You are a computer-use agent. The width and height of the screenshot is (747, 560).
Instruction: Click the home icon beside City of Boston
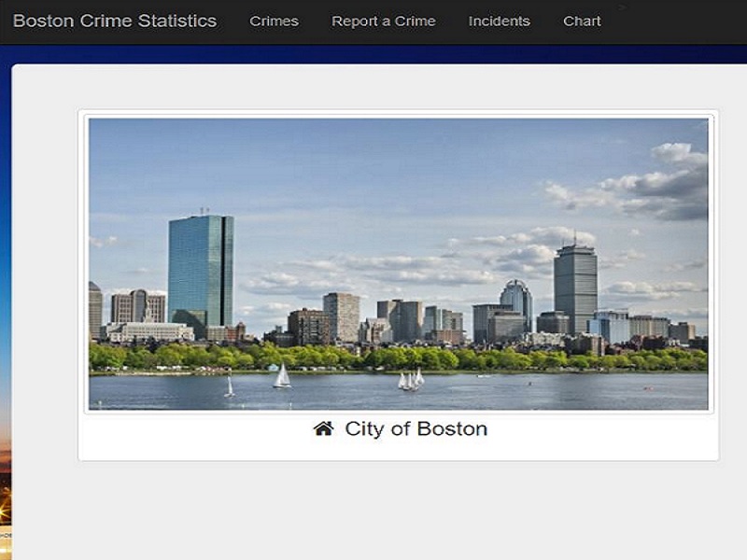(x=323, y=428)
